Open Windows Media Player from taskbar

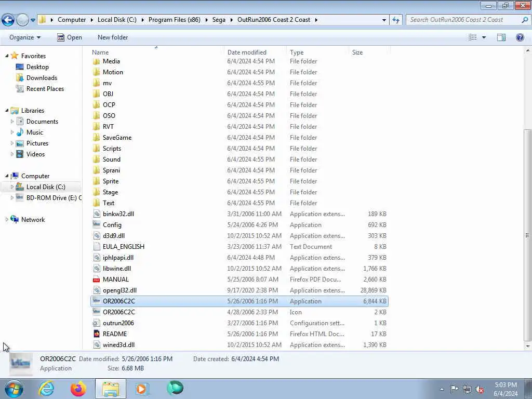point(142,389)
